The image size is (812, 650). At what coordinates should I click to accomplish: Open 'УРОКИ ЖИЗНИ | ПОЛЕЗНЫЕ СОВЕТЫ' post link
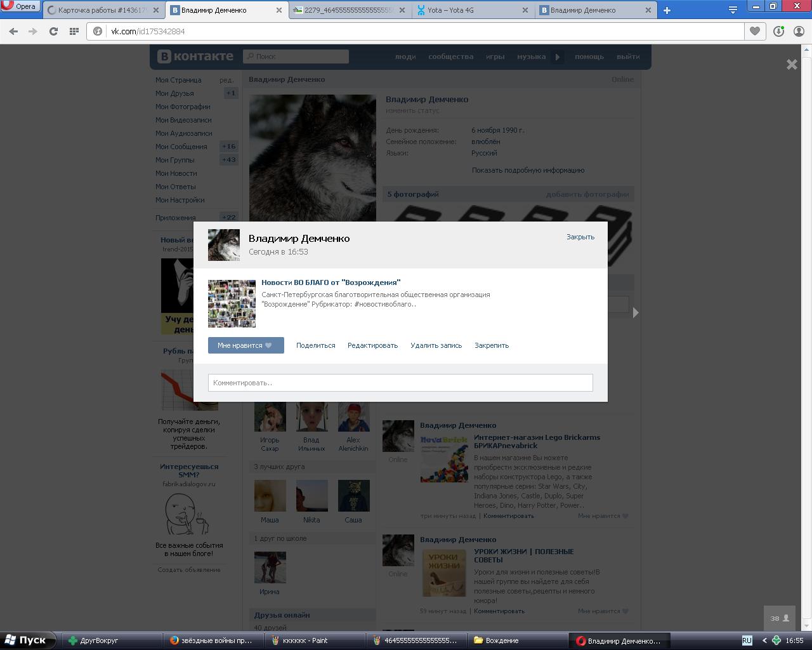click(x=523, y=555)
